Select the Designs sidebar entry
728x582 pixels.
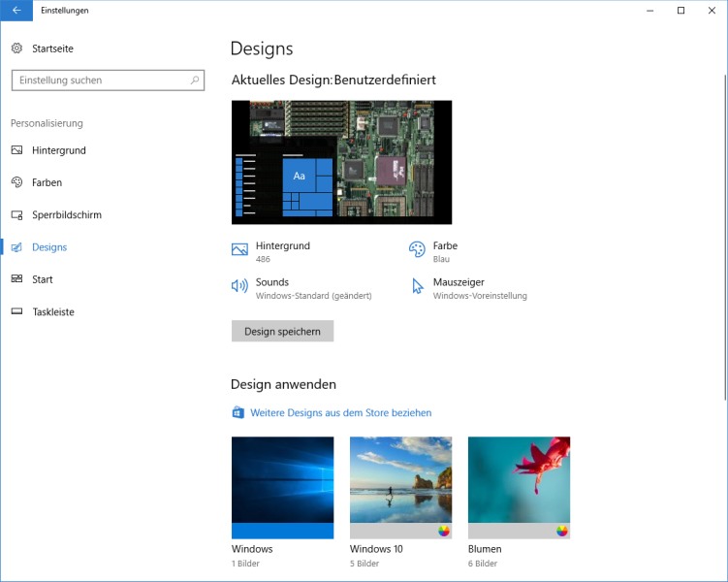coord(49,247)
